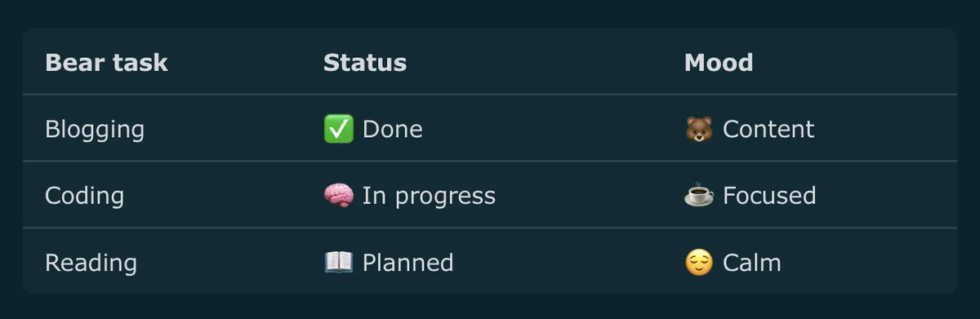Click the coffee cup emoji beside Focused

click(x=699, y=196)
